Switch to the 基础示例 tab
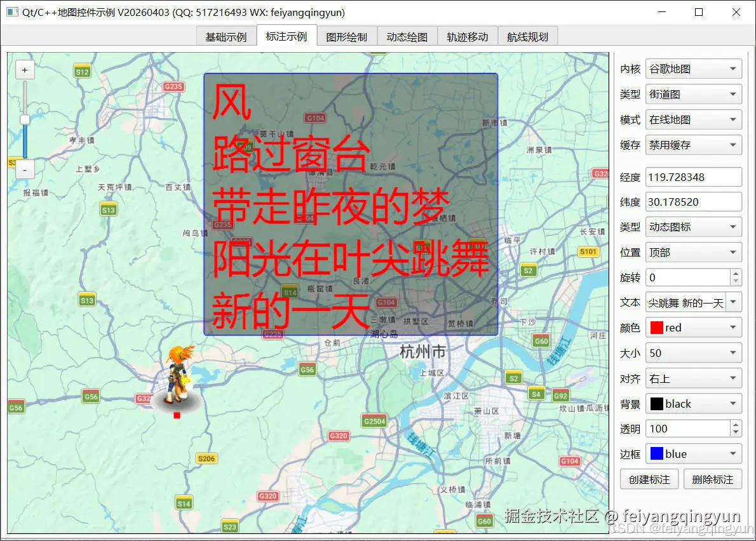The height and width of the screenshot is (541, 756). (226, 36)
